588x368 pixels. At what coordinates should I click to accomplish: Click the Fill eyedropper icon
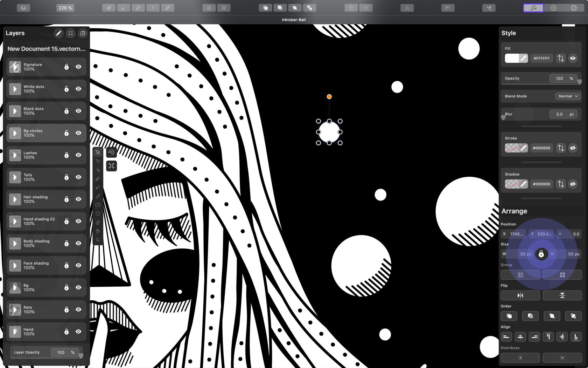pyautogui.click(x=524, y=59)
